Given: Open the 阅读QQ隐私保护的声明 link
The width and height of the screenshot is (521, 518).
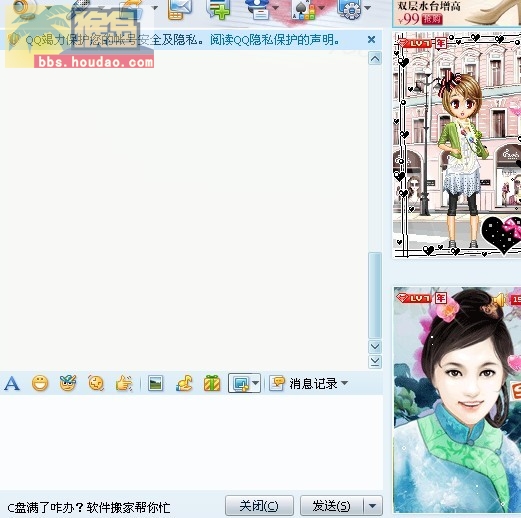Looking at the screenshot, I should (275, 40).
